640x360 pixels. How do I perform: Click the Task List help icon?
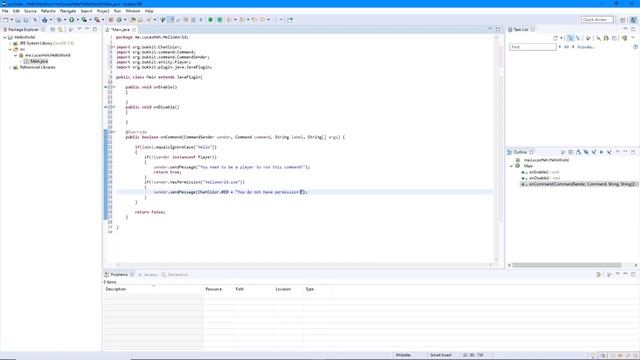(x=636, y=47)
